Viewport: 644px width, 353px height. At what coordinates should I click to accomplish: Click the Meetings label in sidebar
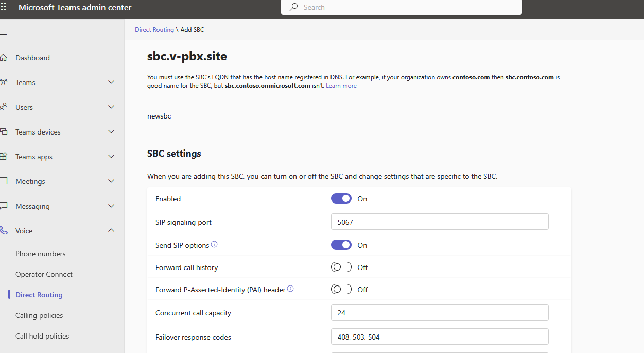click(x=30, y=181)
